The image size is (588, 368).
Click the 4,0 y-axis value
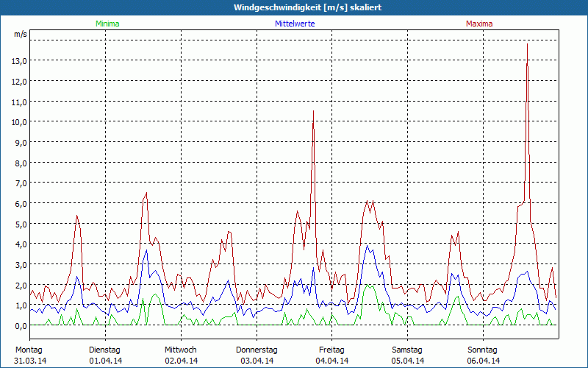[x=21, y=244]
